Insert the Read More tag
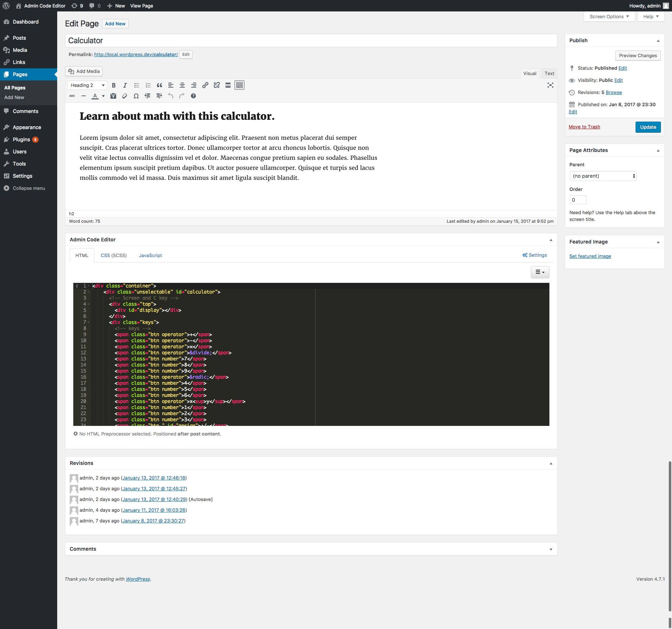672x629 pixels. (x=228, y=85)
